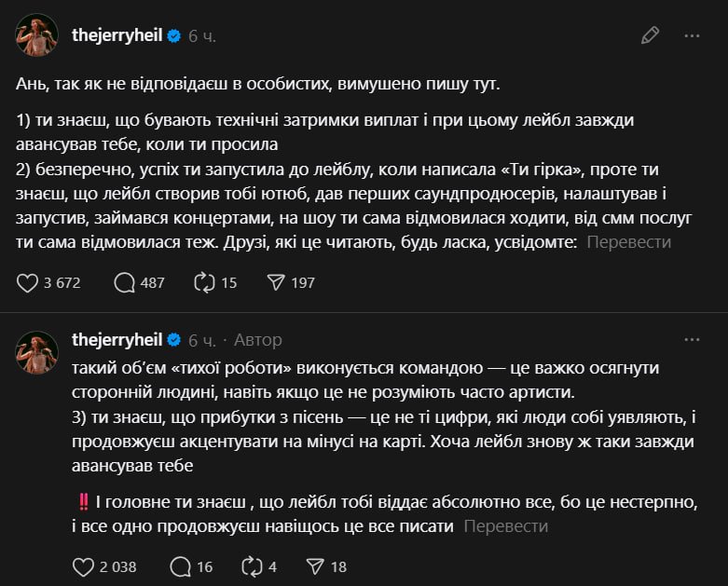
Task: Click the pencil edit icon on first post
Action: [x=651, y=35]
